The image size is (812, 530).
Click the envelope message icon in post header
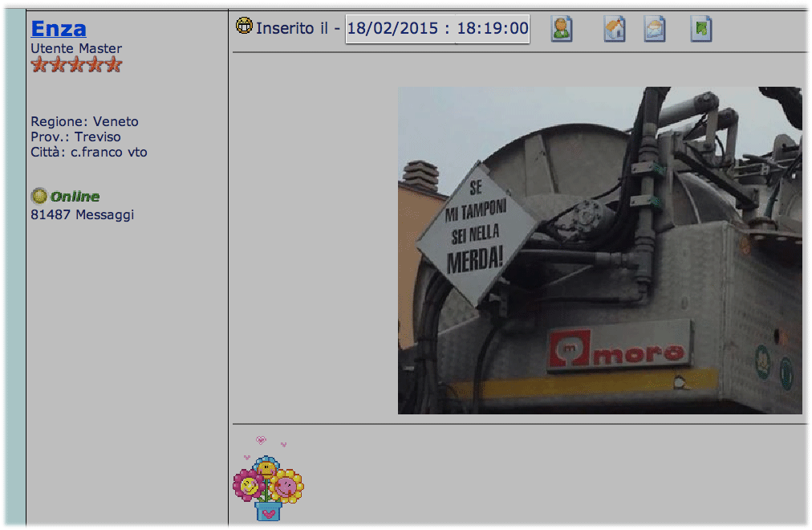[x=655, y=28]
